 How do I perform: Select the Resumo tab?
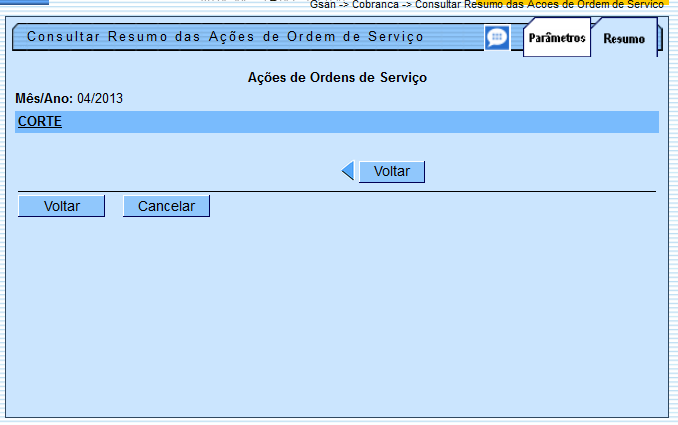tap(624, 39)
